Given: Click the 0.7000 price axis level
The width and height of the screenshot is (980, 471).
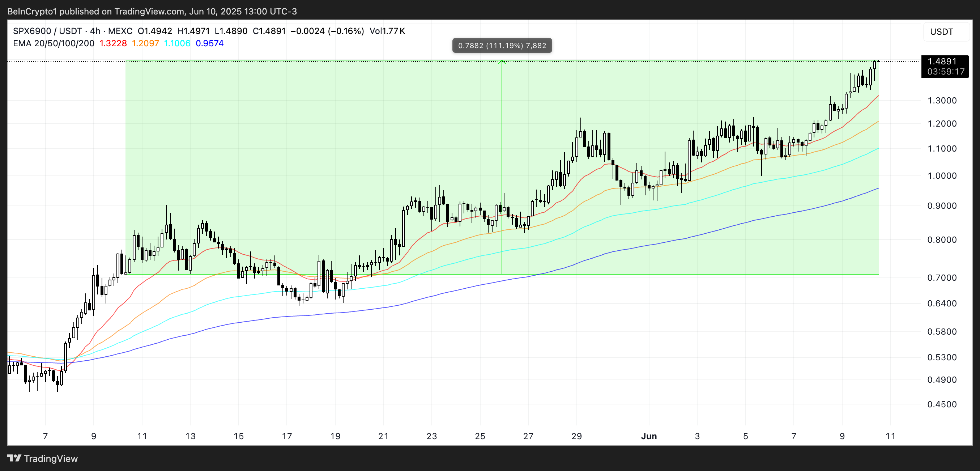Looking at the screenshot, I should [942, 278].
